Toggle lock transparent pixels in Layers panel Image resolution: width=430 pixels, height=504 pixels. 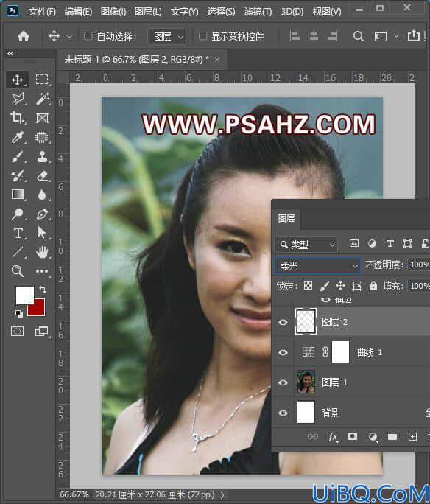308,285
